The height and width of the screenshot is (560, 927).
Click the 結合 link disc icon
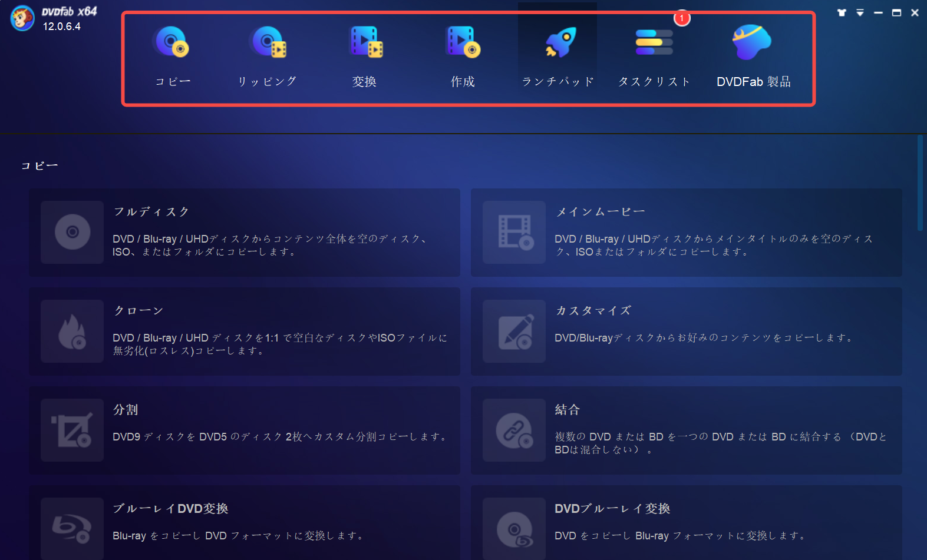pos(514,430)
